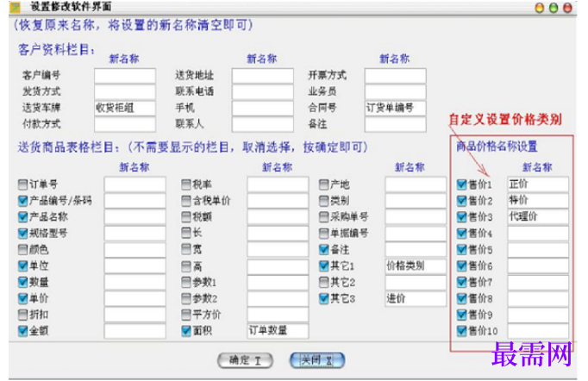This screenshot has width=588, height=381.
Task: Click the 手机 new name field
Action: click(262, 108)
